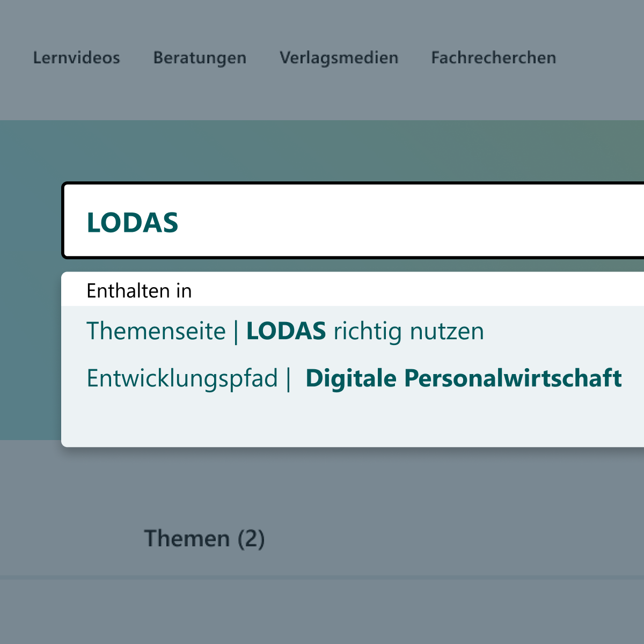Click the word 'Themenseite' in the first suggestion
The image size is (644, 644).
coord(156,331)
